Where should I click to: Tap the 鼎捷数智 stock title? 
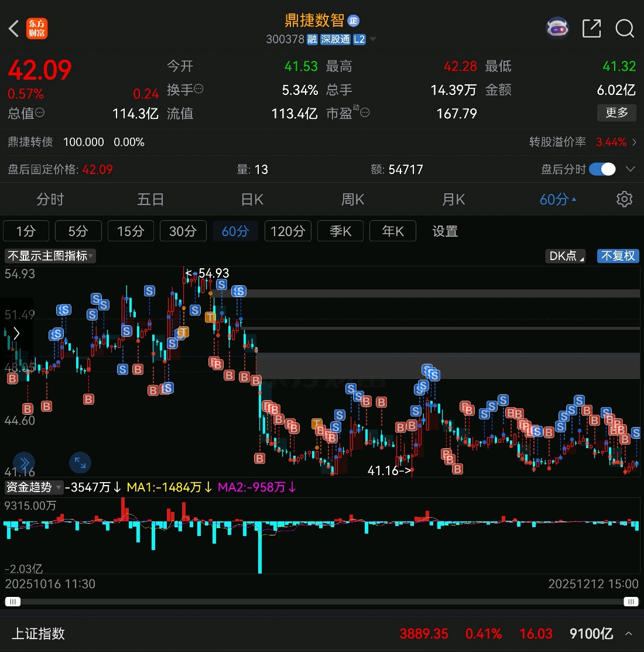(314, 21)
